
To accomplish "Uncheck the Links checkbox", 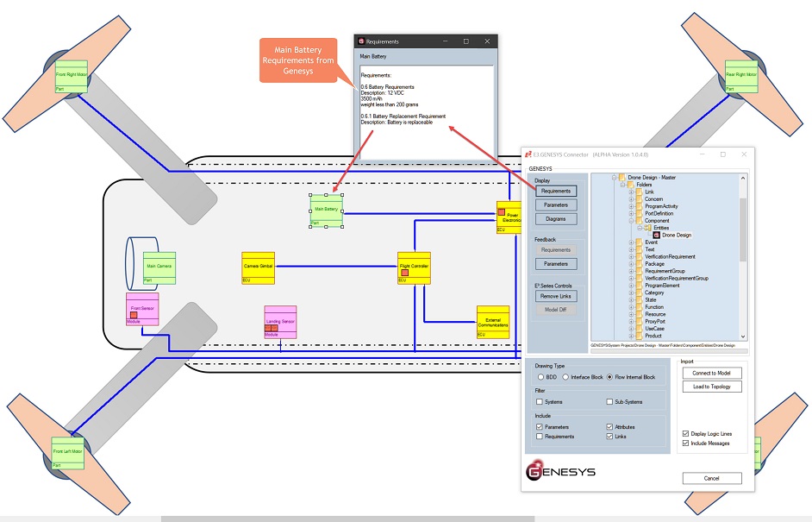I will [609, 437].
